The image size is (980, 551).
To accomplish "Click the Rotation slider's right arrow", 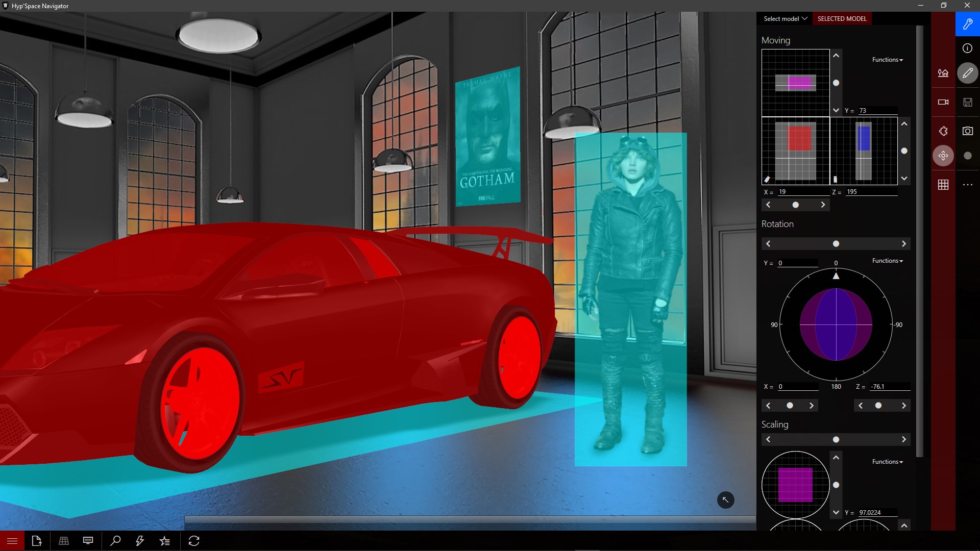I will pyautogui.click(x=903, y=244).
